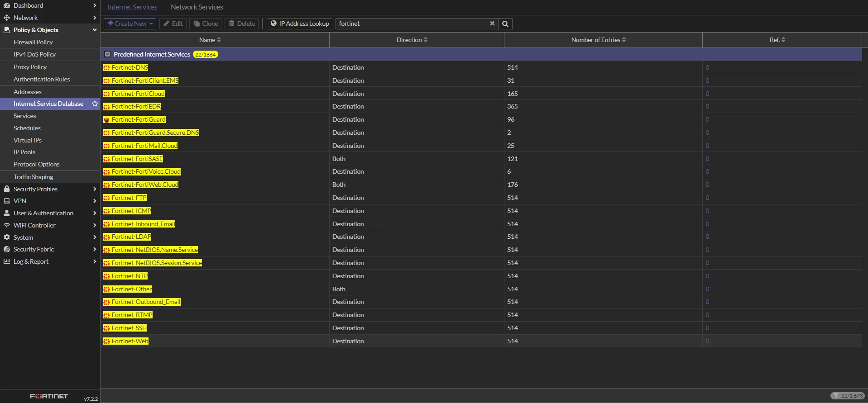Switch to the Network Services tab
This screenshot has width=868, height=403.
(x=197, y=7)
